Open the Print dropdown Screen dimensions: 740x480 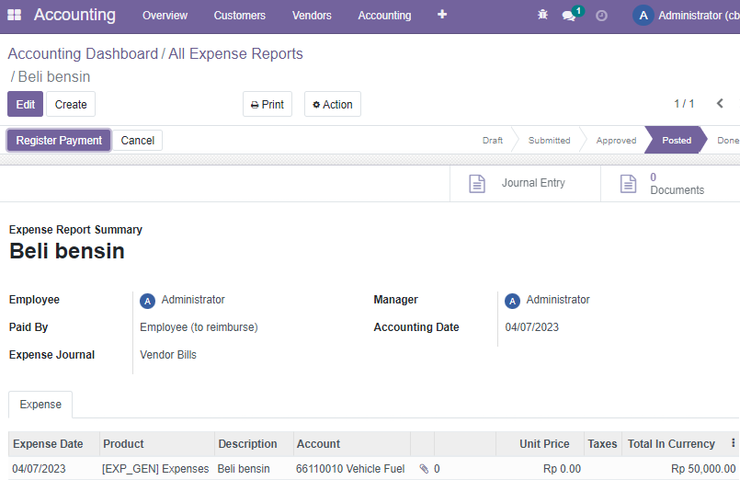pos(267,104)
